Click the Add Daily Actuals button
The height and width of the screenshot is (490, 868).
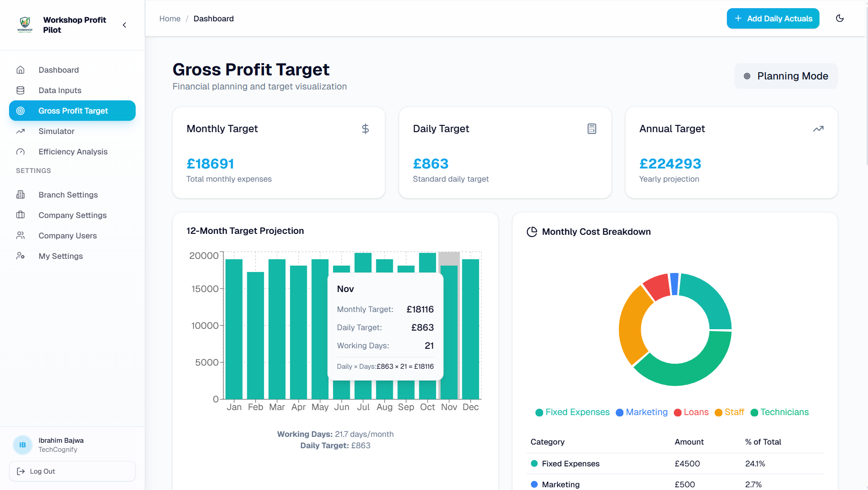coord(772,18)
